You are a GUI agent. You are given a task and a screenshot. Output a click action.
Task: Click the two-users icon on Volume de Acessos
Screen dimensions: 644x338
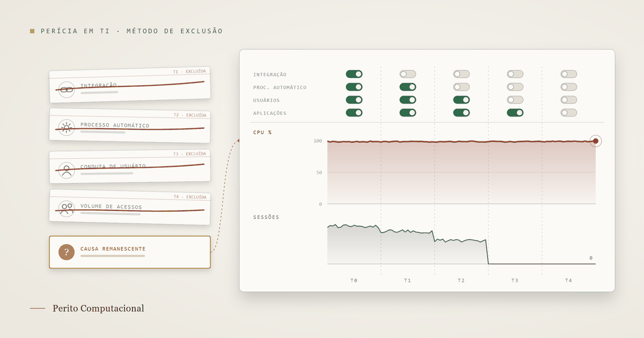click(66, 208)
